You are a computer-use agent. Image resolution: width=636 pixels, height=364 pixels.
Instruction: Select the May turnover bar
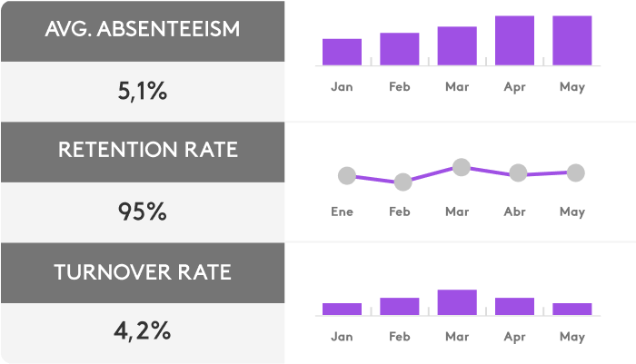tap(572, 309)
